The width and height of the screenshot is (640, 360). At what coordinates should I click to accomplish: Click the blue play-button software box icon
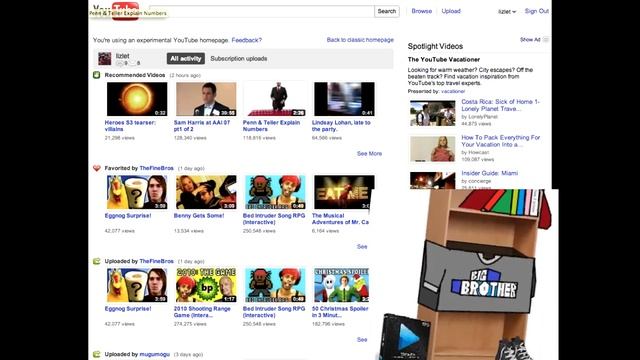click(x=405, y=337)
